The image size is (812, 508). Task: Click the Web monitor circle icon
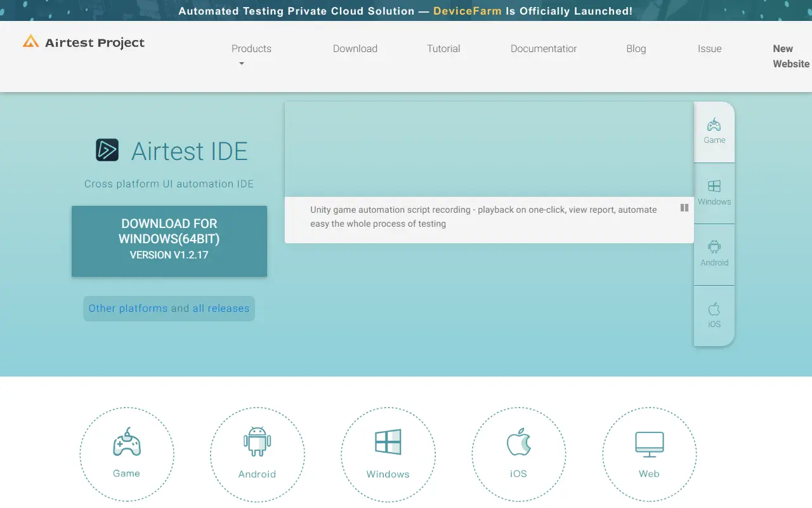point(650,454)
